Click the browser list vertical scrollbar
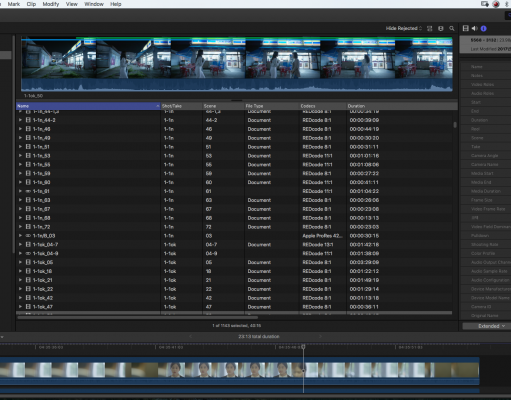The width and height of the screenshot is (511, 400). (x=455, y=125)
